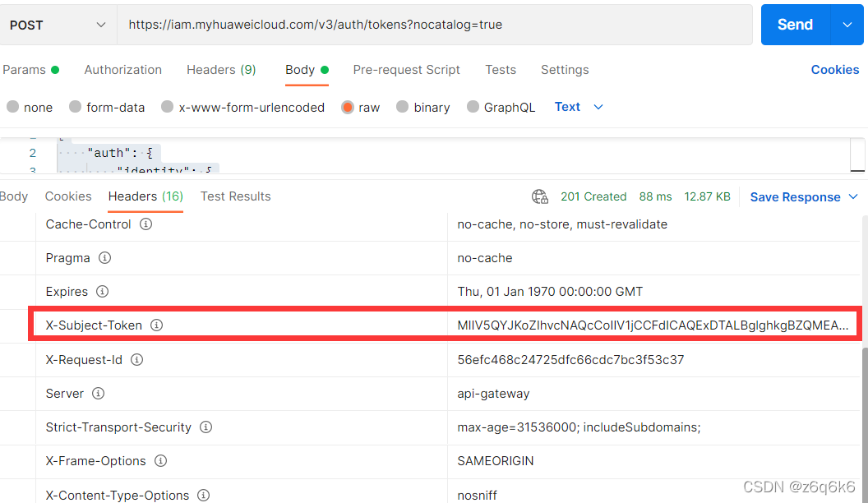Click the max-age=31536000 value
868x503 pixels.
pyautogui.click(x=579, y=427)
